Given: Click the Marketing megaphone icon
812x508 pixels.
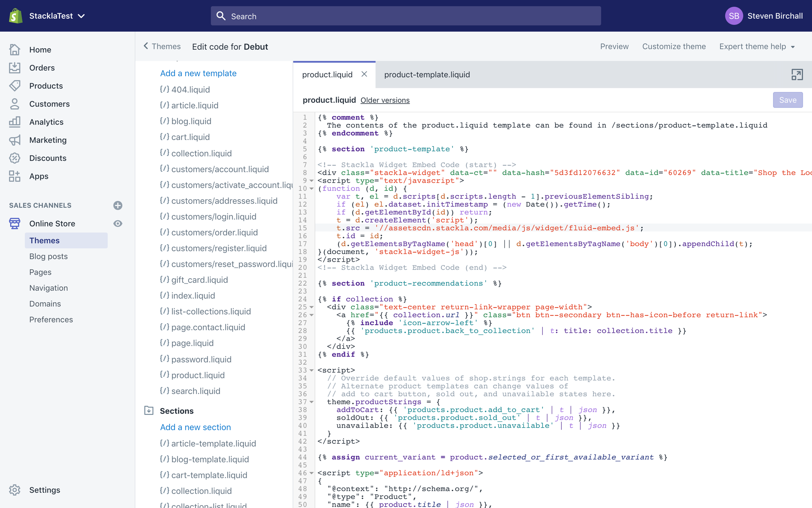Looking at the screenshot, I should [x=14, y=140].
